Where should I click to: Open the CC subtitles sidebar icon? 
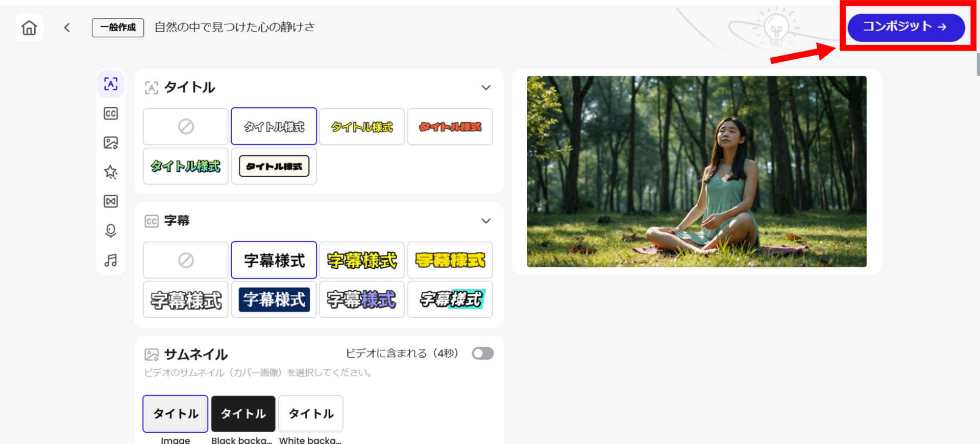coord(111,113)
